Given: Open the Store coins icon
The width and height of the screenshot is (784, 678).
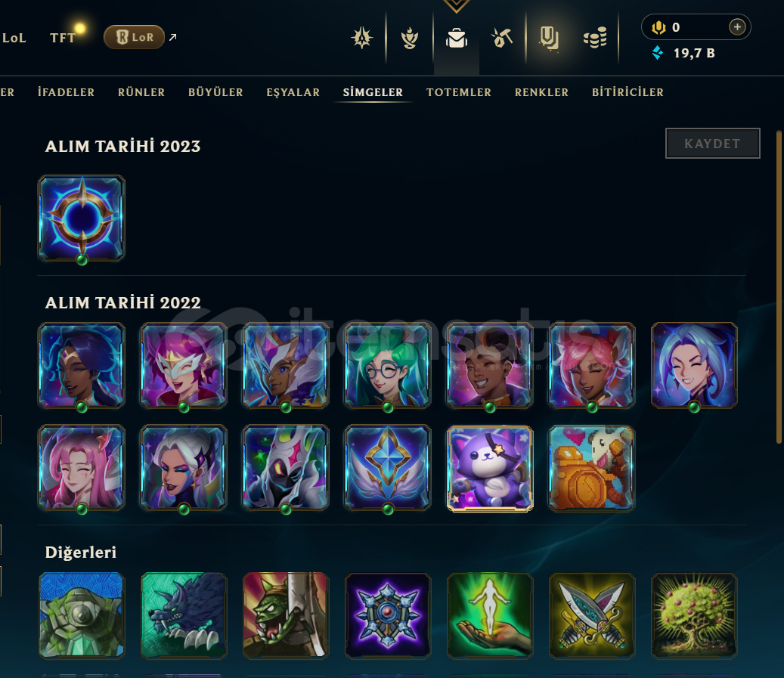Looking at the screenshot, I should point(595,38).
